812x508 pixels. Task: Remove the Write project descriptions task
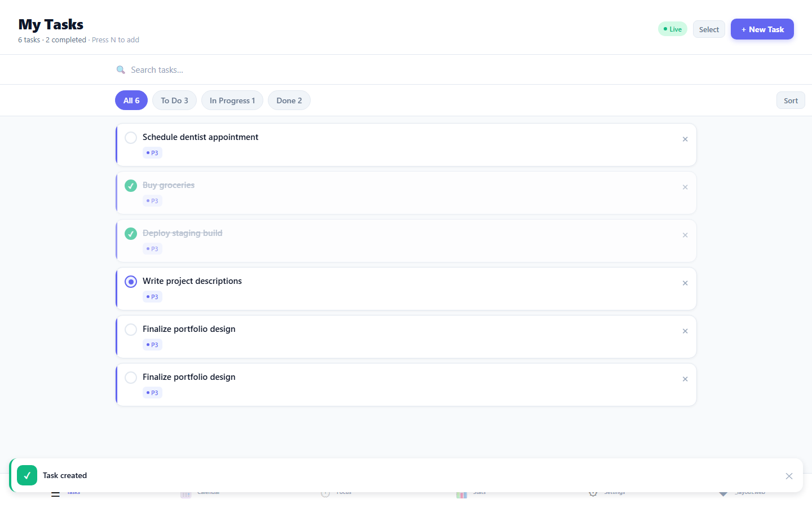pos(685,283)
